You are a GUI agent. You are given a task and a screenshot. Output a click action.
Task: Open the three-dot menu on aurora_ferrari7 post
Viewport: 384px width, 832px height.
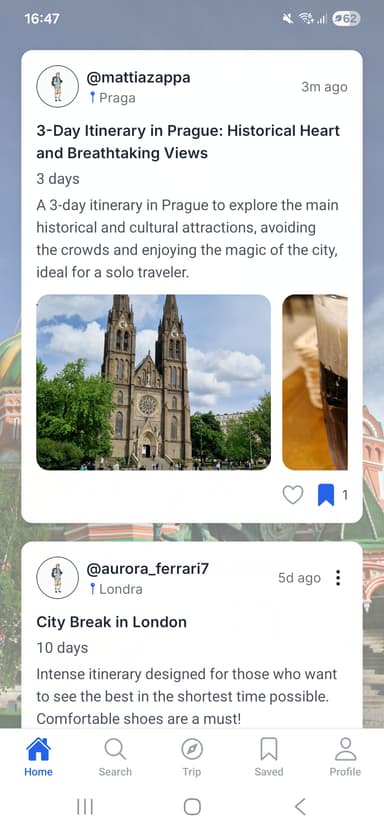pos(338,578)
